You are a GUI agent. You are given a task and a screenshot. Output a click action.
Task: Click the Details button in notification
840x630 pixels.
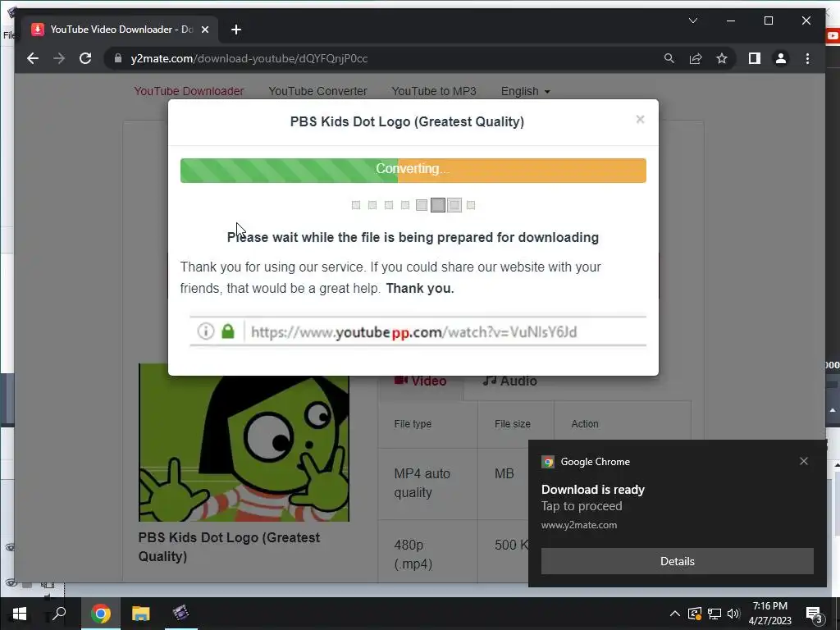677,561
